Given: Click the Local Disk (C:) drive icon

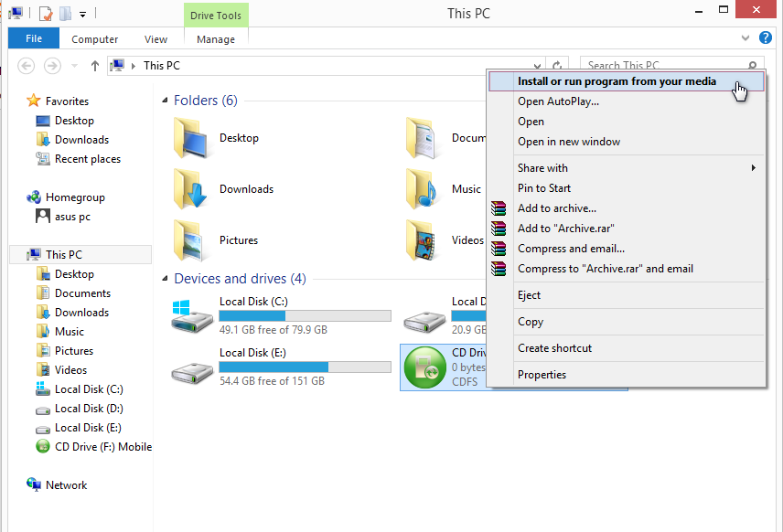Looking at the screenshot, I should 192,317.
